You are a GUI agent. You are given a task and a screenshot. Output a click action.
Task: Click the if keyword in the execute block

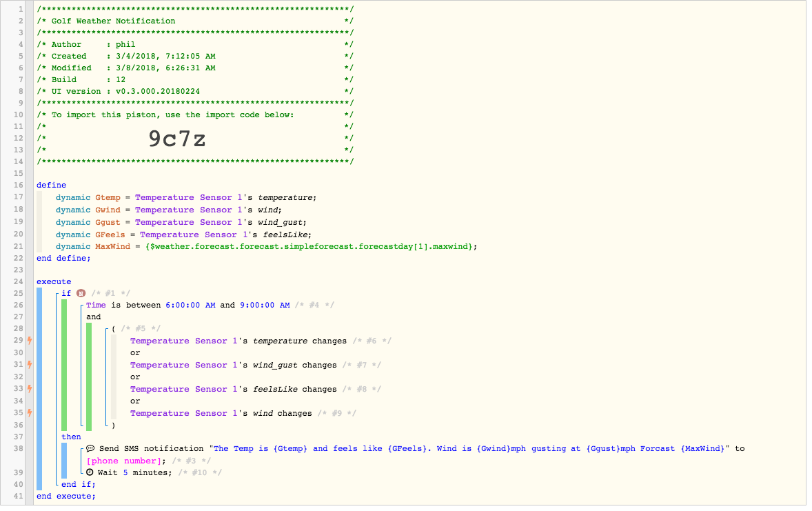tap(66, 293)
